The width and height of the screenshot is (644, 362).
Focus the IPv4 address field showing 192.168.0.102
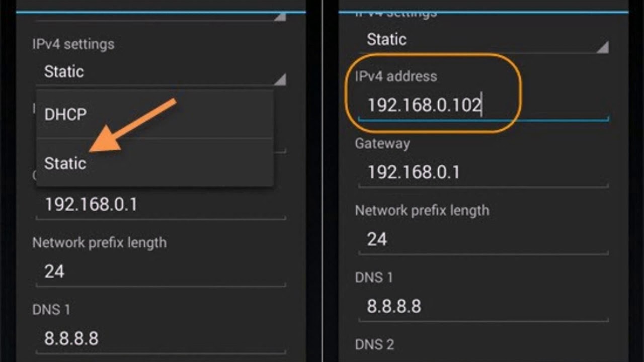pyautogui.click(x=483, y=106)
